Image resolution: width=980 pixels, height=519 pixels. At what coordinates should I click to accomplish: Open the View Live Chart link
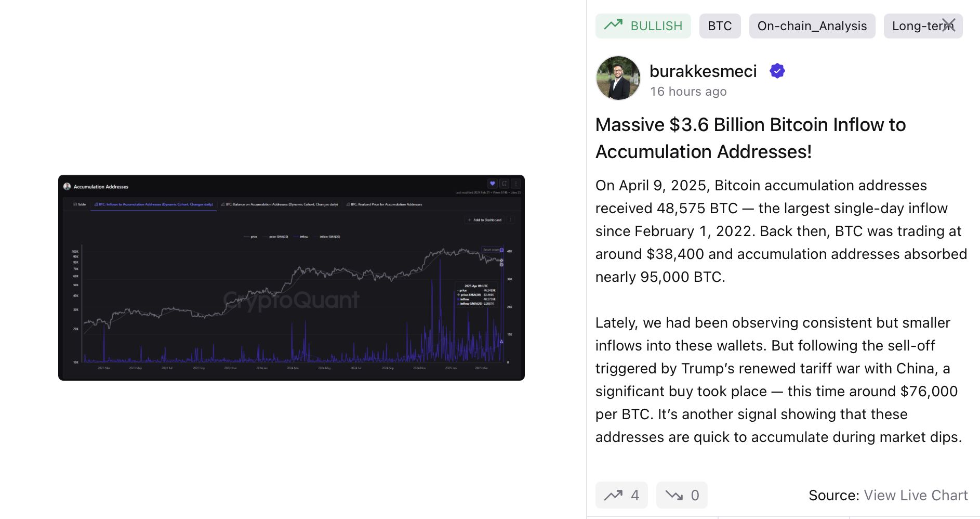916,495
